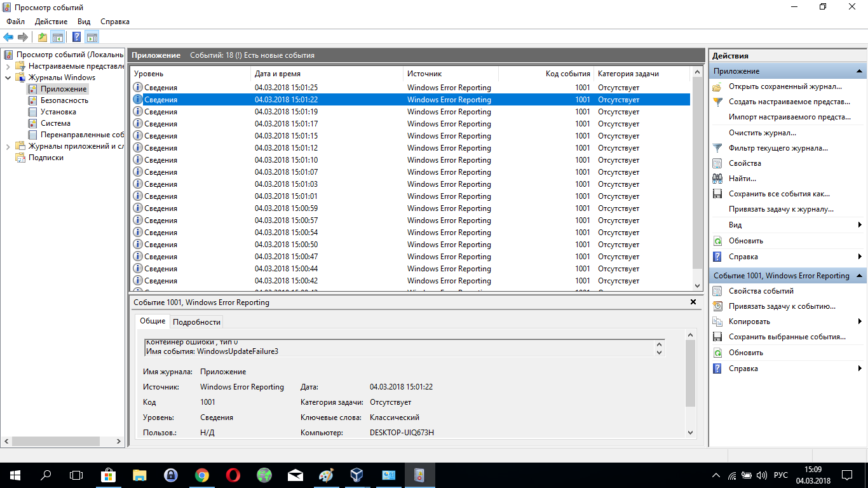Select the event at 04.03.2018 15:01:10
This screenshot has width=868, height=488.
(410, 160)
